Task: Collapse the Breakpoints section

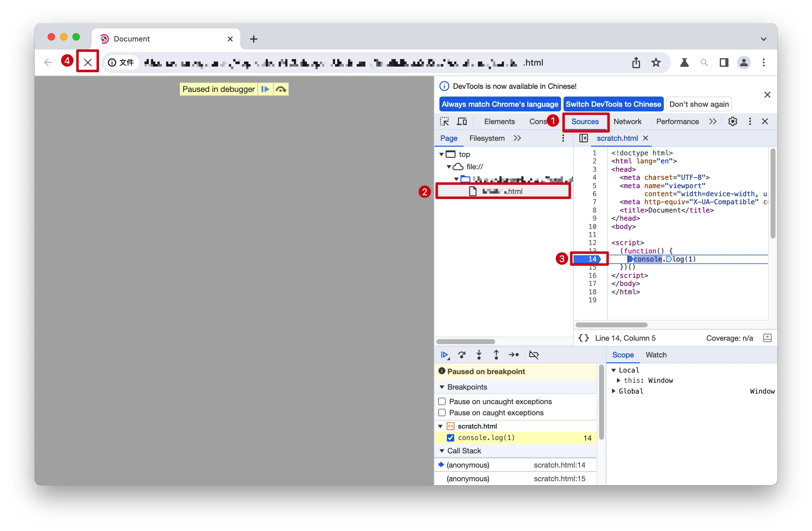Action: (442, 387)
